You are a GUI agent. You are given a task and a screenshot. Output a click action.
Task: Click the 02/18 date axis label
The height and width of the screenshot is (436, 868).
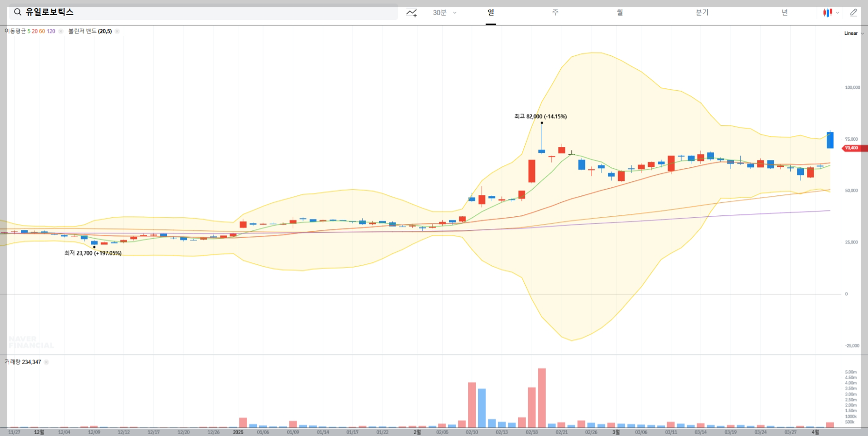click(x=532, y=432)
